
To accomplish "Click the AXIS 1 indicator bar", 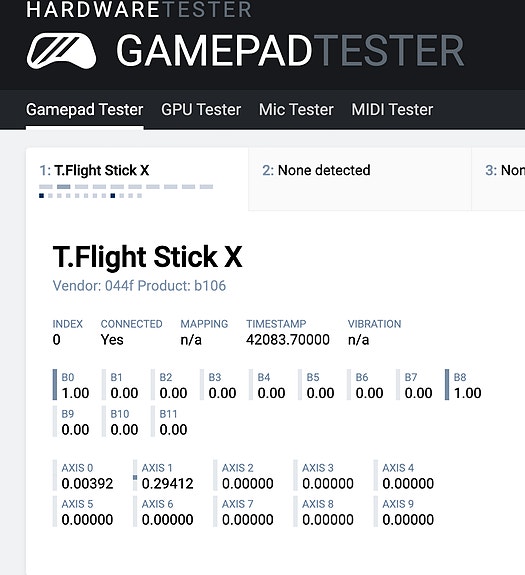I will 135,476.
